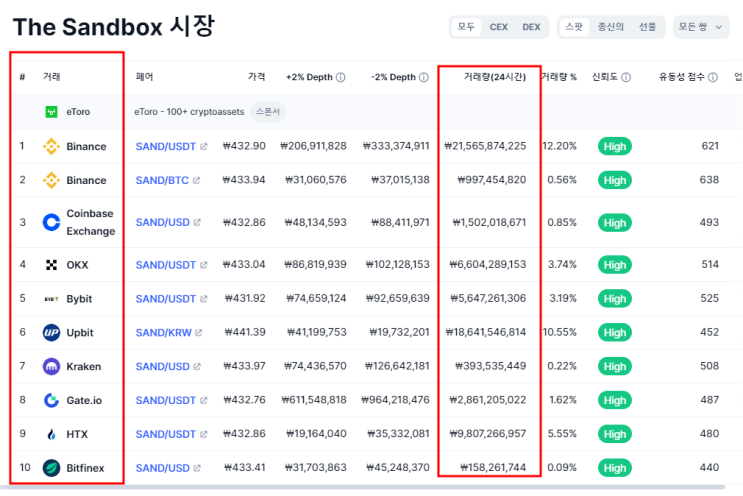Click Binance logo in row 1
The height and width of the screenshot is (496, 743).
(51, 146)
